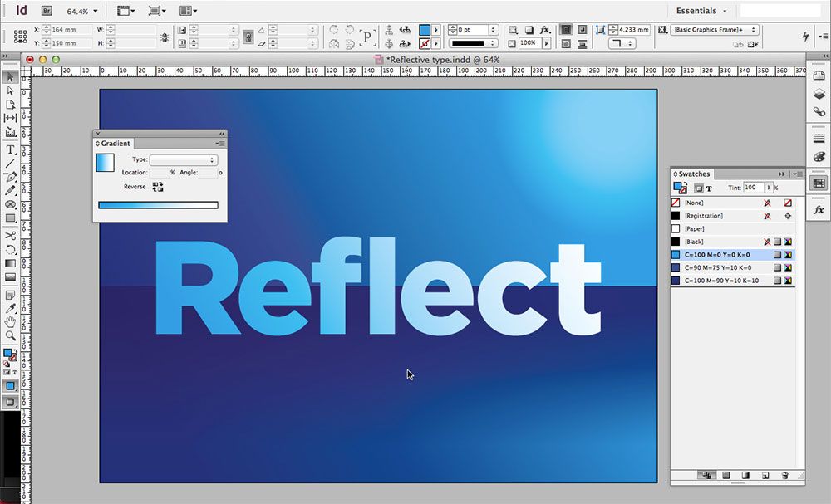This screenshot has width=831, height=504.
Task: Toggle formatting affects container in Swatches
Action: pyautogui.click(x=699, y=188)
